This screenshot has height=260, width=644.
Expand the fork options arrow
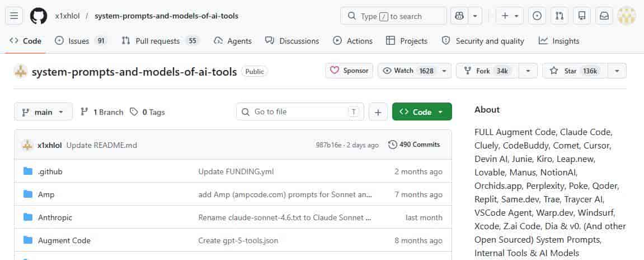pyautogui.click(x=528, y=71)
